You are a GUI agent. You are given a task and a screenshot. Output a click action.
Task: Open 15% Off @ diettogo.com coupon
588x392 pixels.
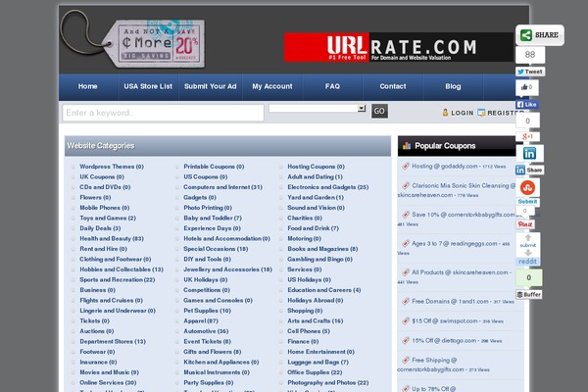click(x=444, y=341)
